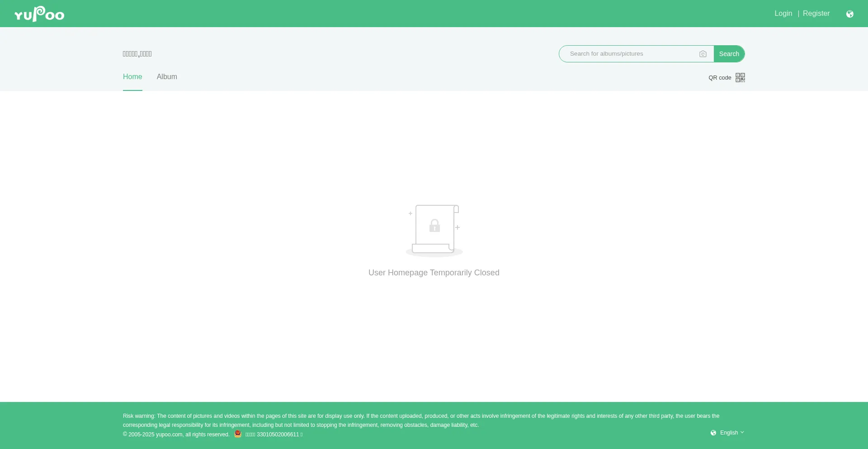Screen dimensions: 868x449
Task: Open the Register link
Action: coord(816,14)
